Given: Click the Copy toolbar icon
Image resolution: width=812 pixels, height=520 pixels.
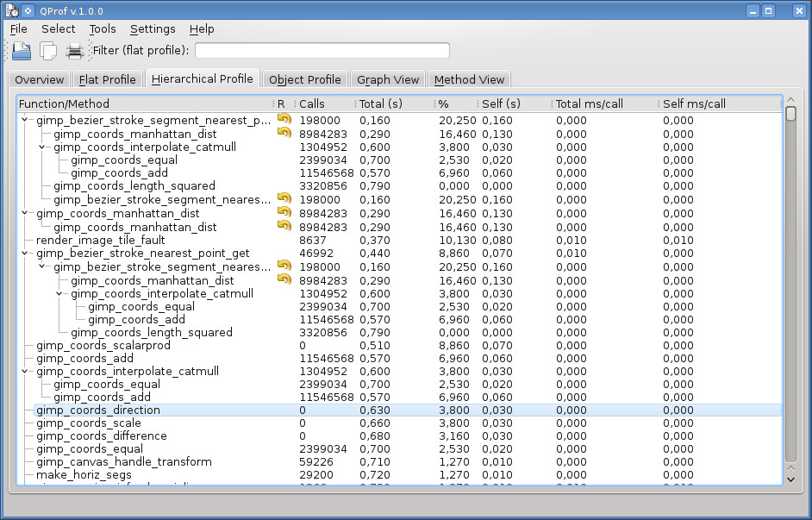Looking at the screenshot, I should tap(48, 51).
